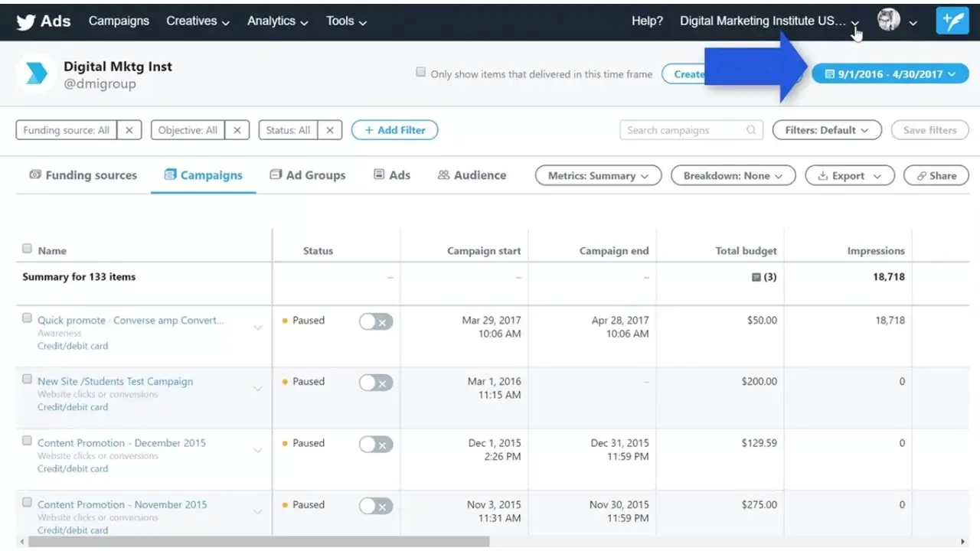Click the Digital Mktg Inst account logo

coord(36,73)
